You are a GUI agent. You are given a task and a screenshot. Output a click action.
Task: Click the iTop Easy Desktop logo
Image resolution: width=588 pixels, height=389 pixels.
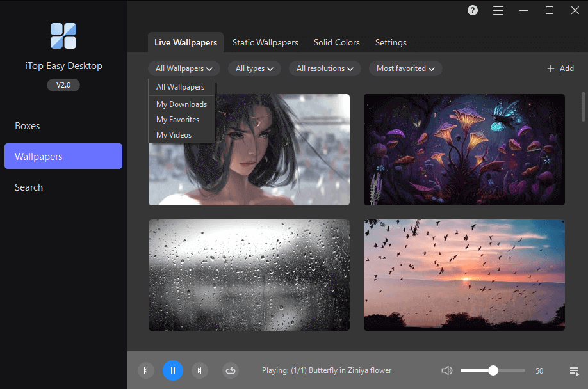click(x=63, y=36)
